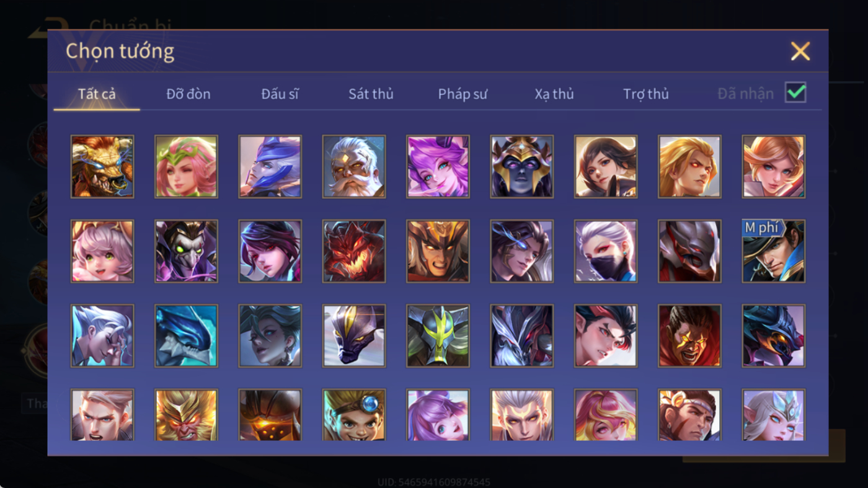Open the Trợ thủ tab
Image resolution: width=868 pixels, height=488 pixels.
pos(646,94)
